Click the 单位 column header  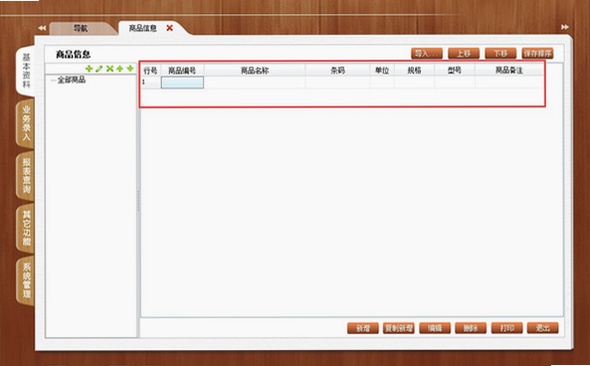tap(382, 70)
